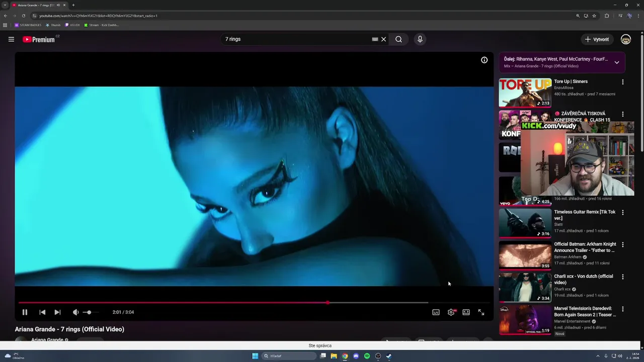Skip to previous video in mix
644x362 pixels.
(42, 312)
